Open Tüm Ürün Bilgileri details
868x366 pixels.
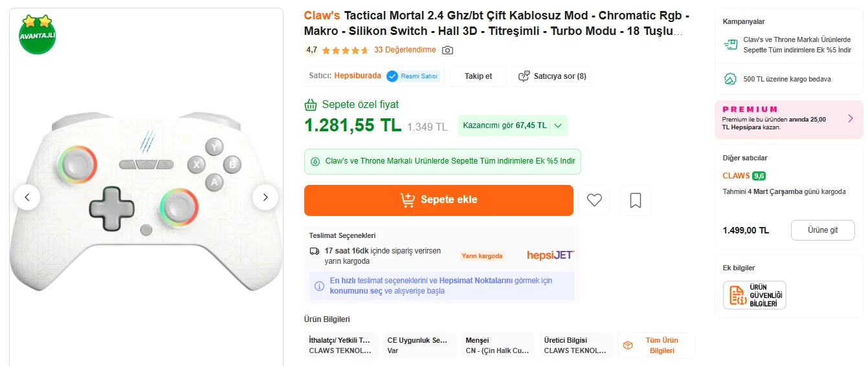(656, 345)
